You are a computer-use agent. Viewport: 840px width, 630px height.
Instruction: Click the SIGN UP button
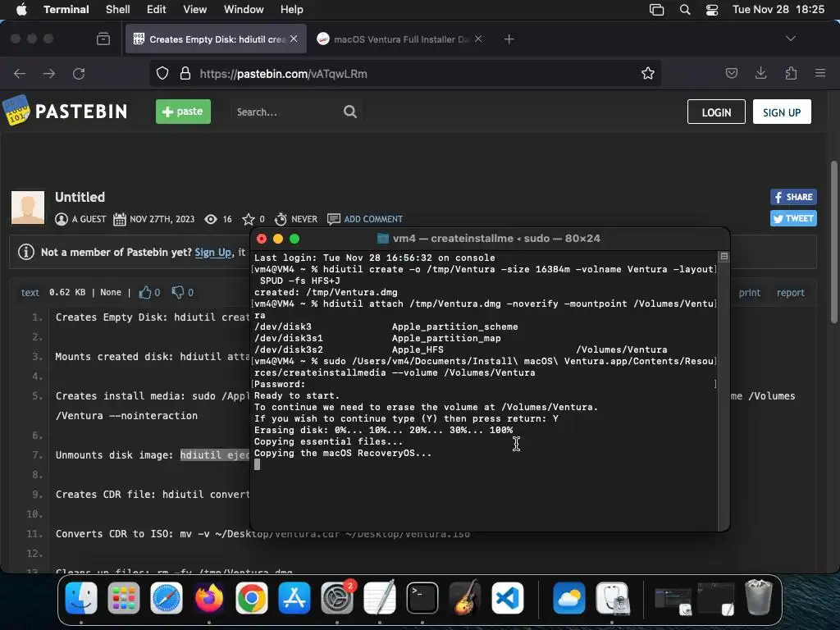click(782, 112)
